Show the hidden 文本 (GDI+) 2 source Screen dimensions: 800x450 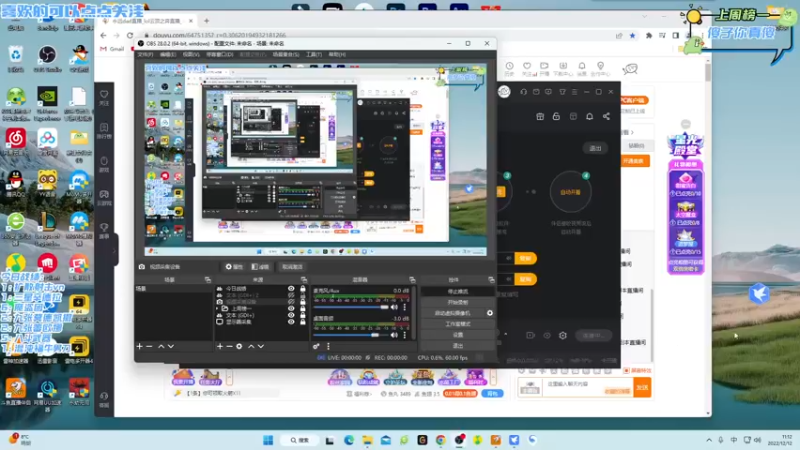click(x=291, y=295)
